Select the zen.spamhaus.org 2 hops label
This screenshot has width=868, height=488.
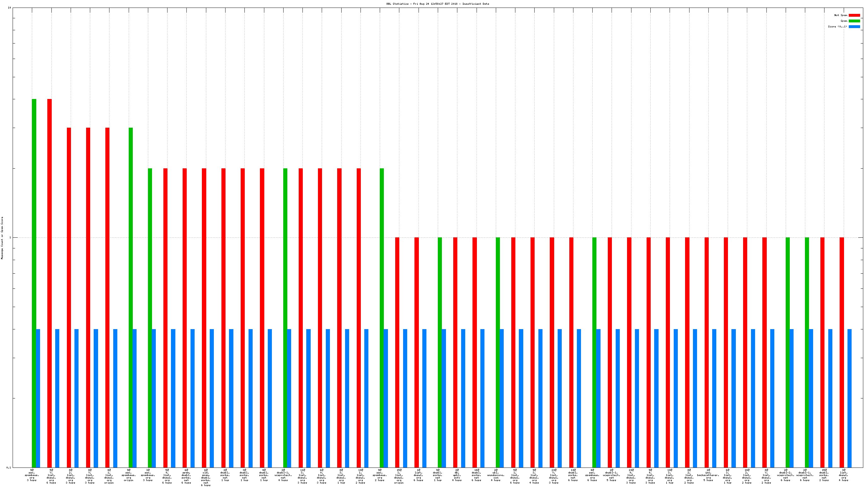coord(380,475)
